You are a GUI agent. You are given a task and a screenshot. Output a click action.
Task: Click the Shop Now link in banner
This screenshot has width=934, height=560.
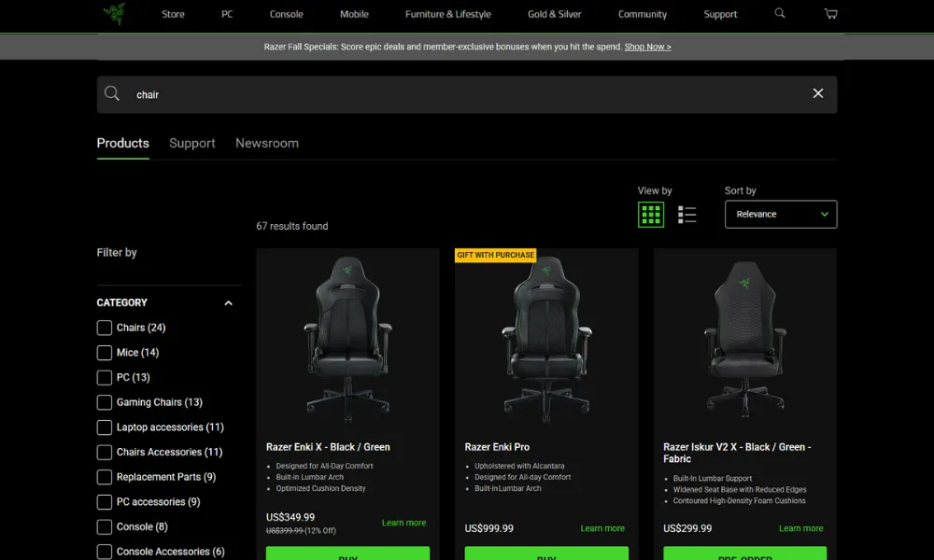click(x=647, y=47)
